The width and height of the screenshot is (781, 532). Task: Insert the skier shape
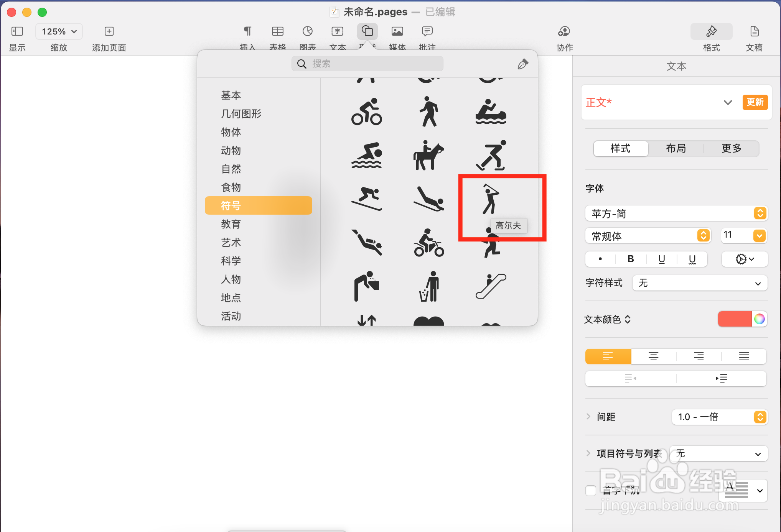367,199
